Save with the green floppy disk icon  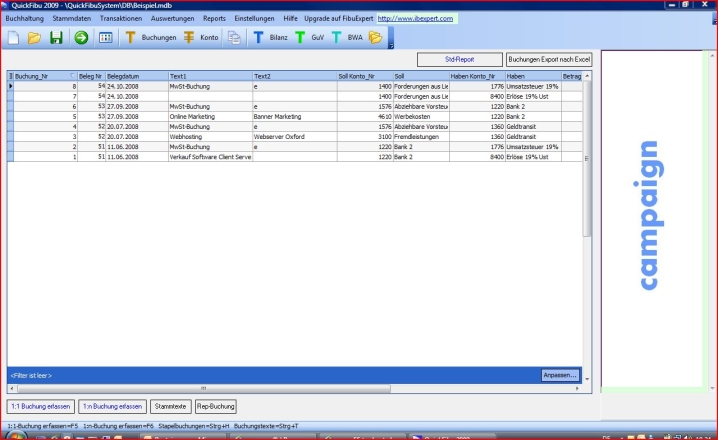56,38
